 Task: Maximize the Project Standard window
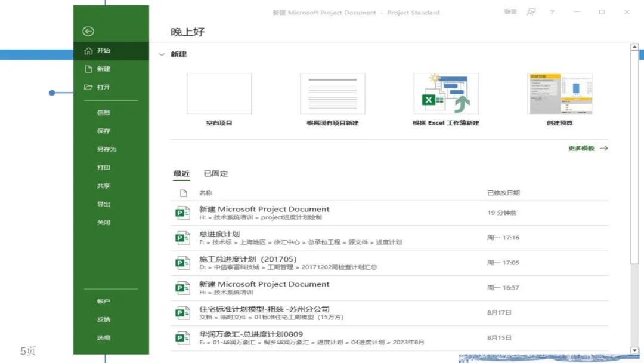click(x=602, y=12)
